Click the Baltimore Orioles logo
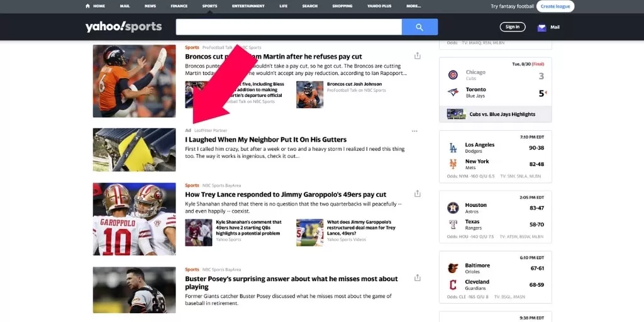Viewport: 644px width, 322px height. (x=453, y=268)
